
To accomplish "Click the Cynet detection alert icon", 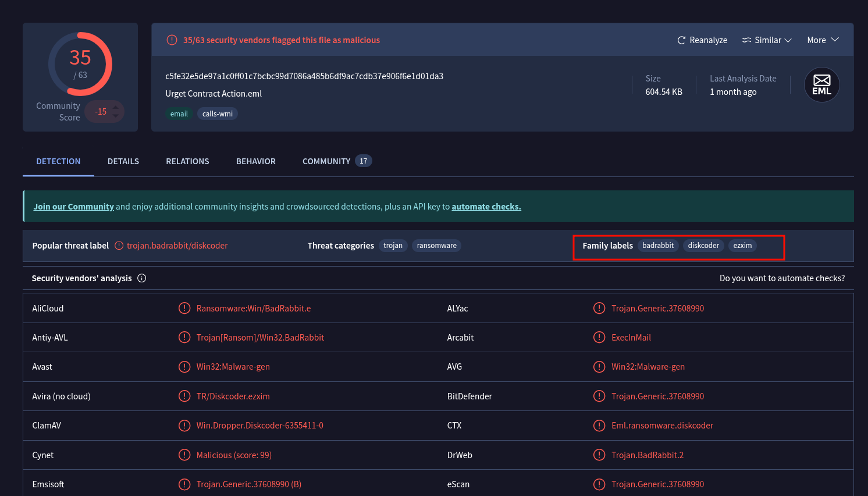I will pyautogui.click(x=184, y=455).
